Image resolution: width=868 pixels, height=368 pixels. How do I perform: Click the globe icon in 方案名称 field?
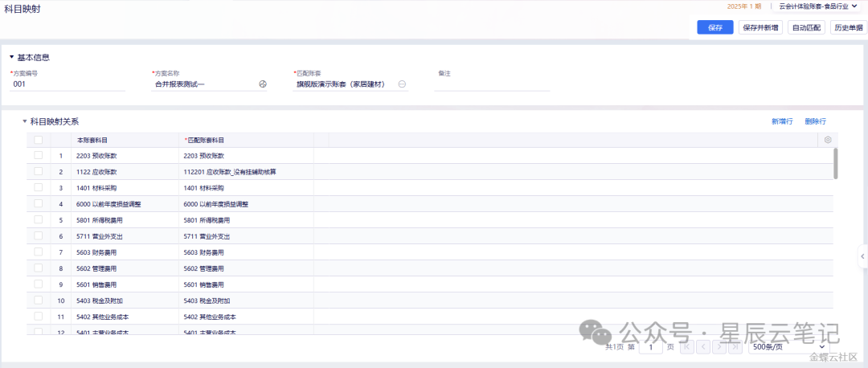(x=262, y=84)
